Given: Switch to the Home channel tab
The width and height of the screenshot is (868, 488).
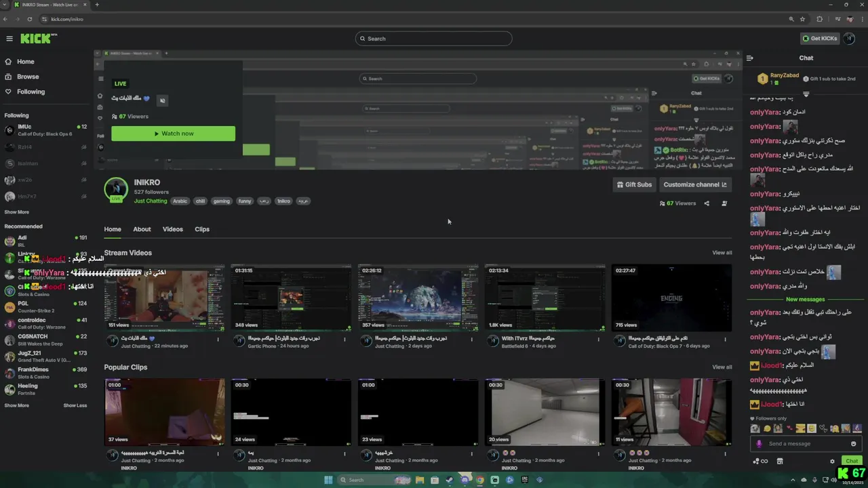Looking at the screenshot, I should coord(113,229).
